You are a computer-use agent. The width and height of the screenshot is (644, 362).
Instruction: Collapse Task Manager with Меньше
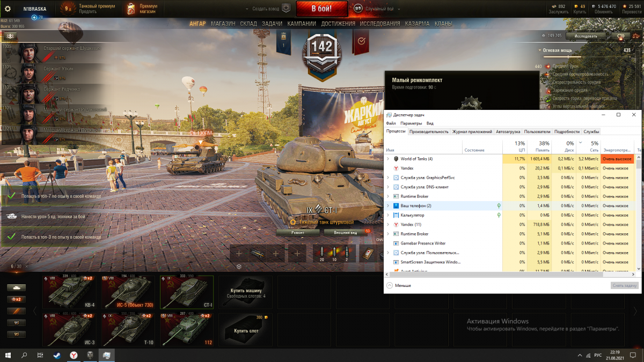coord(399,285)
